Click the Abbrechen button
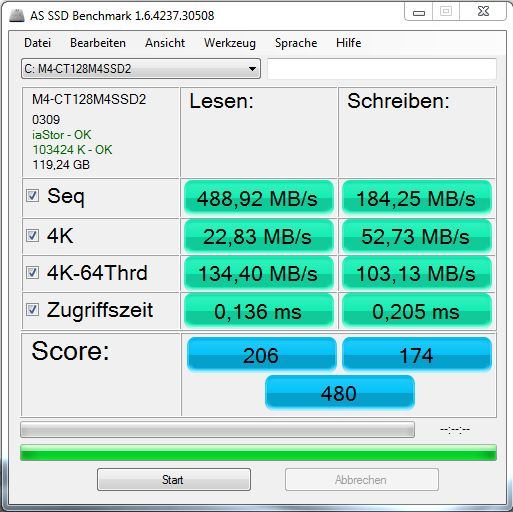The height and width of the screenshot is (512, 513). [362, 479]
